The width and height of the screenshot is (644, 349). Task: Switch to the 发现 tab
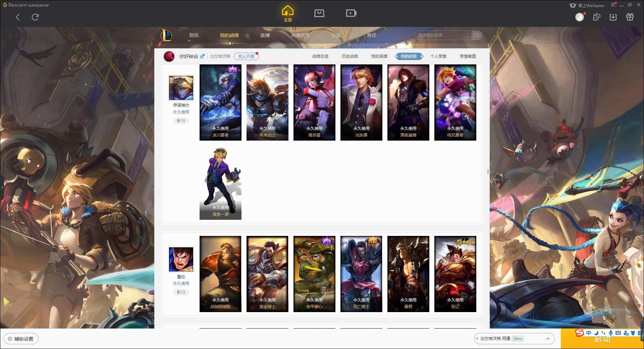(336, 35)
